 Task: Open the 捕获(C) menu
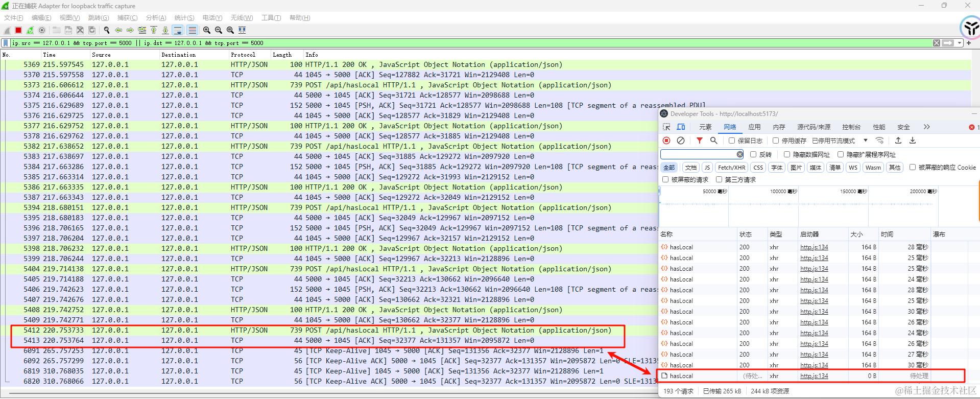tap(127, 18)
